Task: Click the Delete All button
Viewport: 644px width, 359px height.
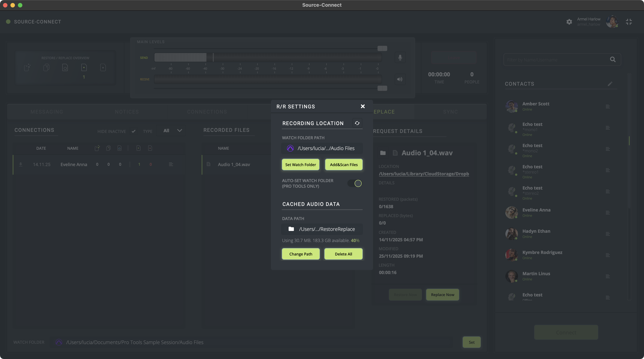Action: (343, 254)
